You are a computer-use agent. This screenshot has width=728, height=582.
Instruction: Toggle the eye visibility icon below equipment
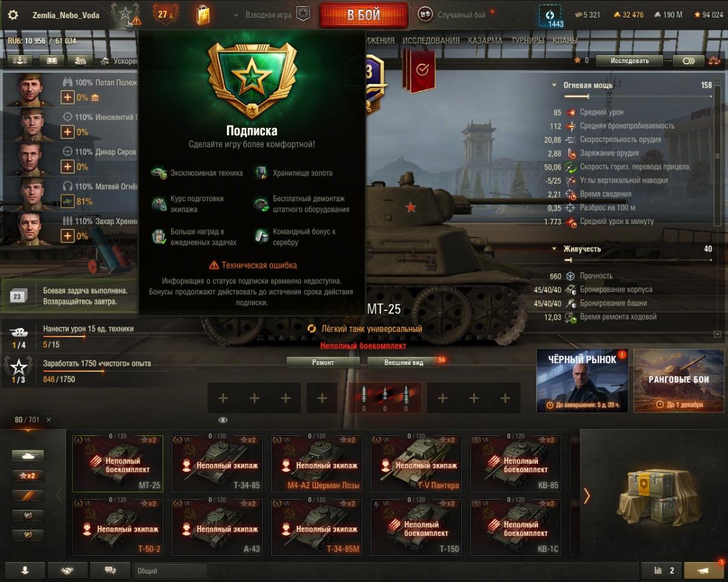(x=223, y=420)
